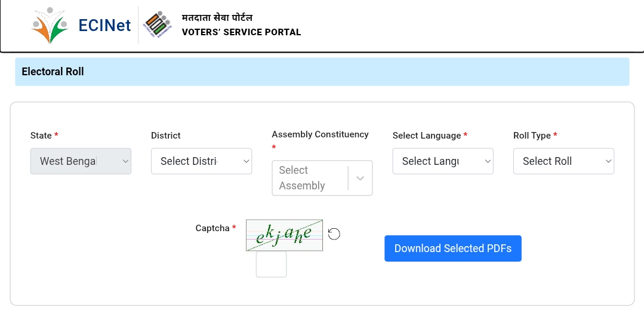This screenshot has height=316, width=644.
Task: Open the Select Roll type dropdown
Action: 563,161
